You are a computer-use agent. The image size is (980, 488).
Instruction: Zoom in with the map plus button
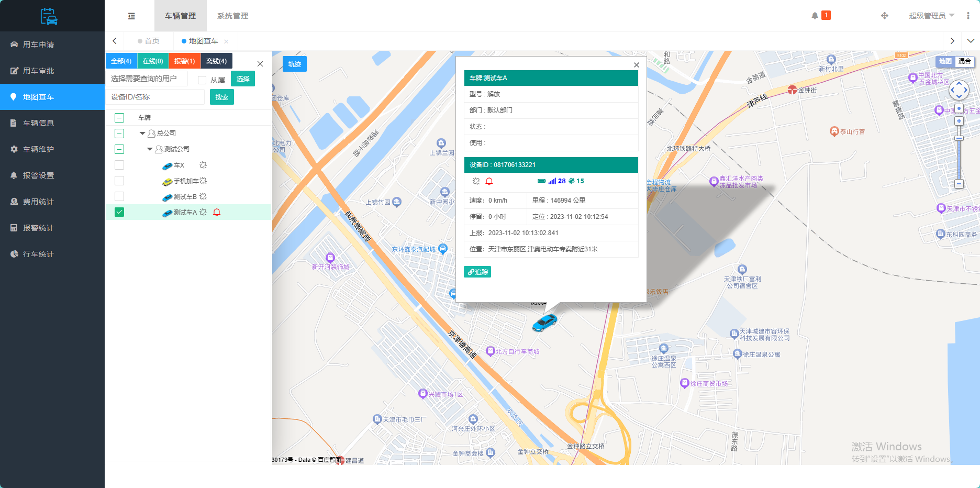coord(959,121)
